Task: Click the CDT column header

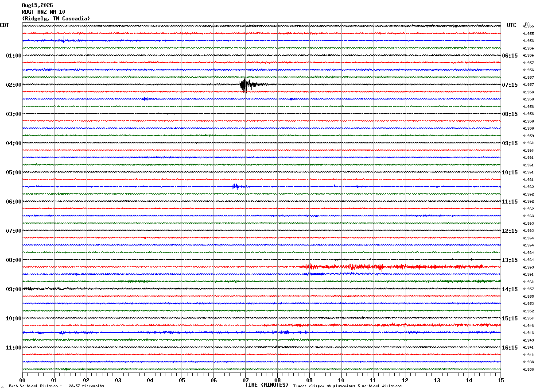Action: coord(4,25)
